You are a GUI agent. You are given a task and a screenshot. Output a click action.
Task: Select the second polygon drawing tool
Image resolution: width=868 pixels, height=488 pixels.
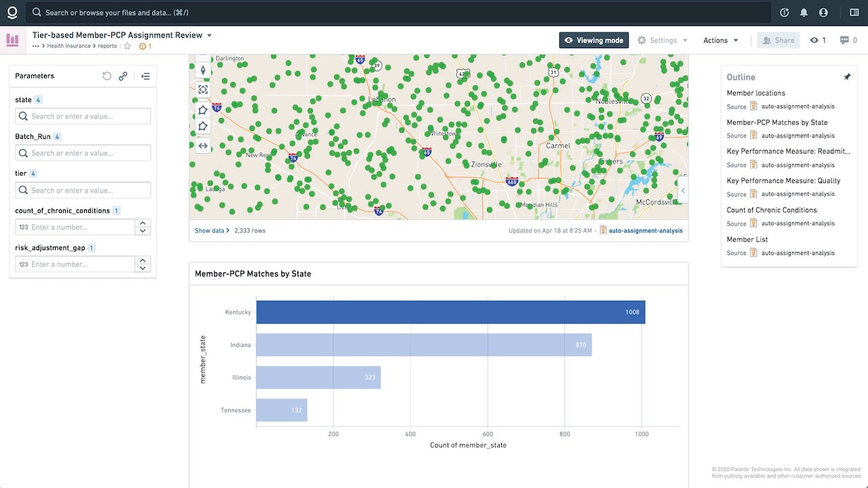point(203,126)
